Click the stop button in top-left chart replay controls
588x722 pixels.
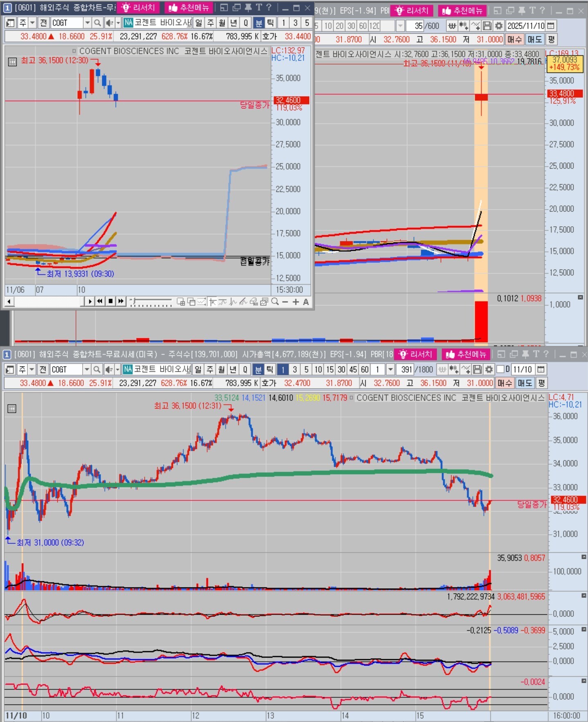click(110, 301)
